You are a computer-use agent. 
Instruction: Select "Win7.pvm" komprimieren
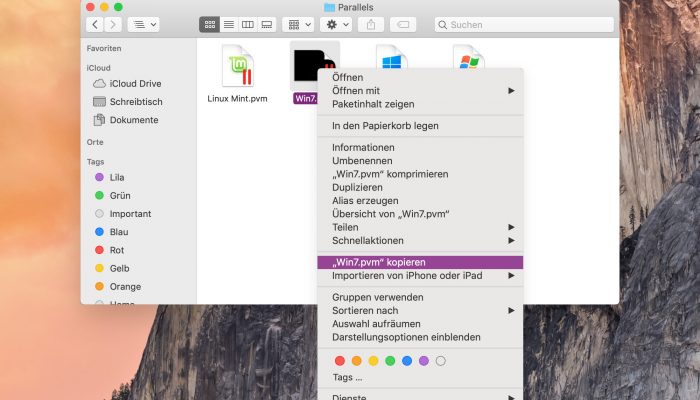tap(420, 174)
